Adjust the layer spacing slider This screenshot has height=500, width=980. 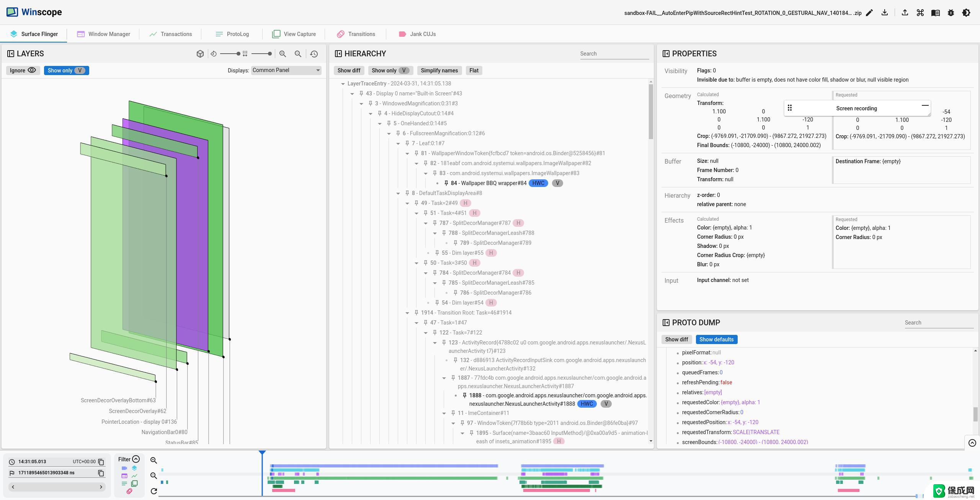tap(261, 54)
